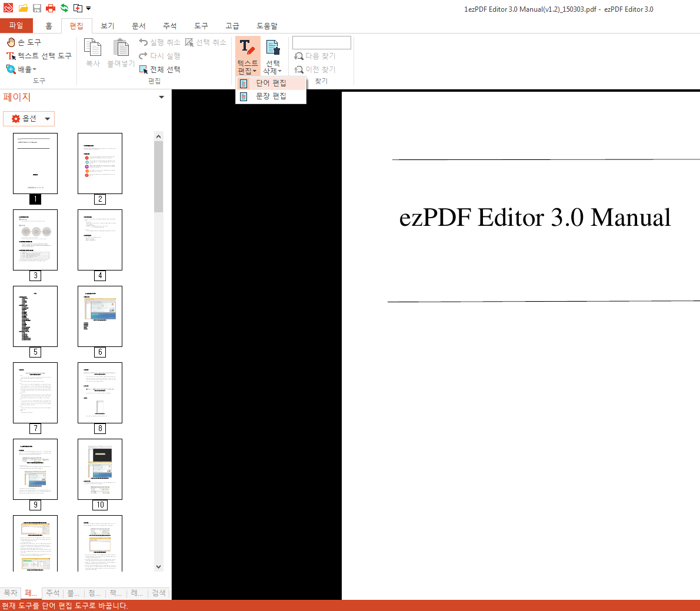Switch to the 페... pages bottom tab
700x611 pixels.
[31, 593]
